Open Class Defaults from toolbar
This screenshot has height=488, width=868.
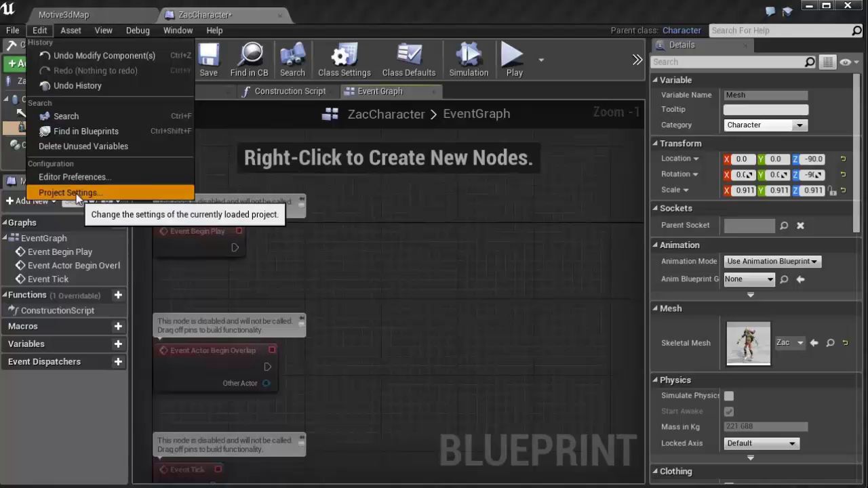point(408,60)
